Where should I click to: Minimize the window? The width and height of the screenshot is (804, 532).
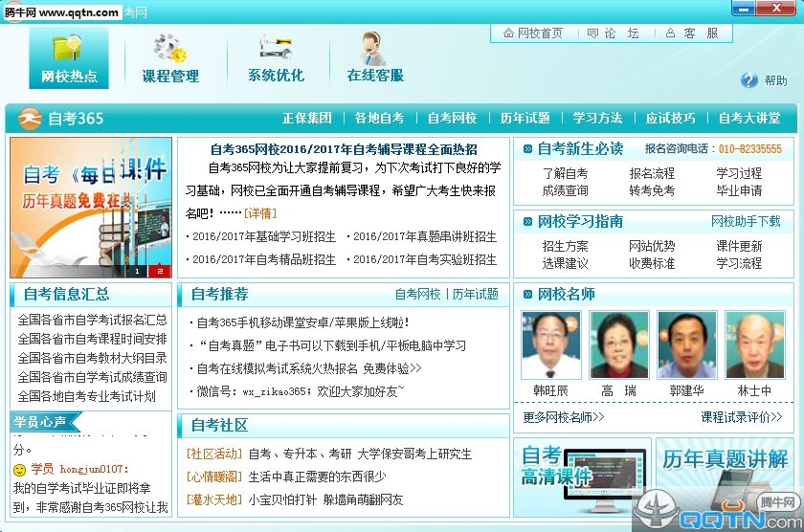coord(745,9)
